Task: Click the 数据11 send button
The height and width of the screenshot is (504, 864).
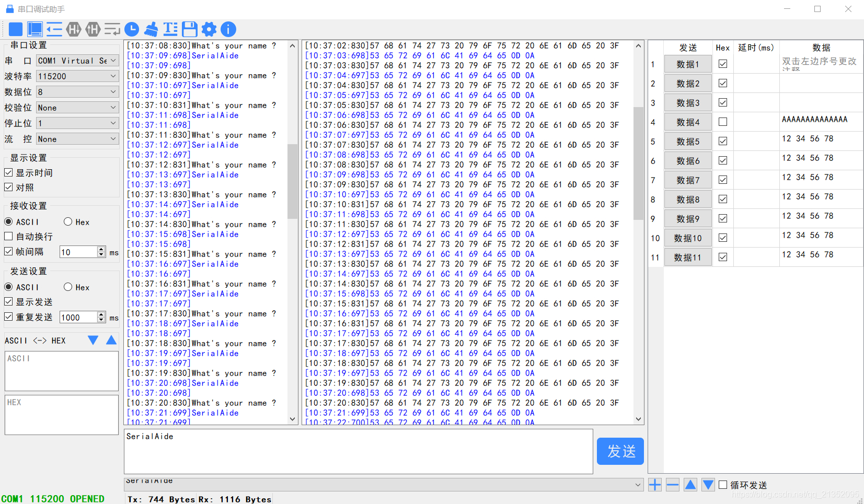Action: point(688,257)
